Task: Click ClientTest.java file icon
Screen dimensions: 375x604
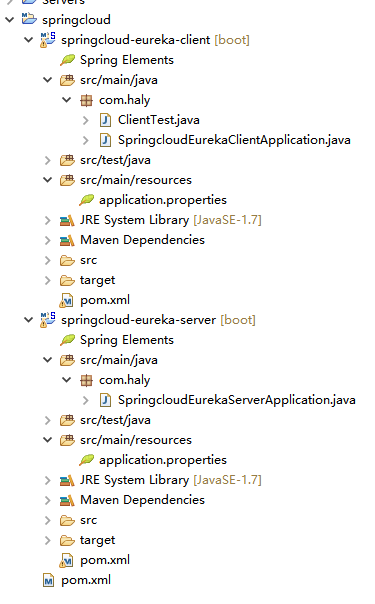Action: click(x=105, y=120)
